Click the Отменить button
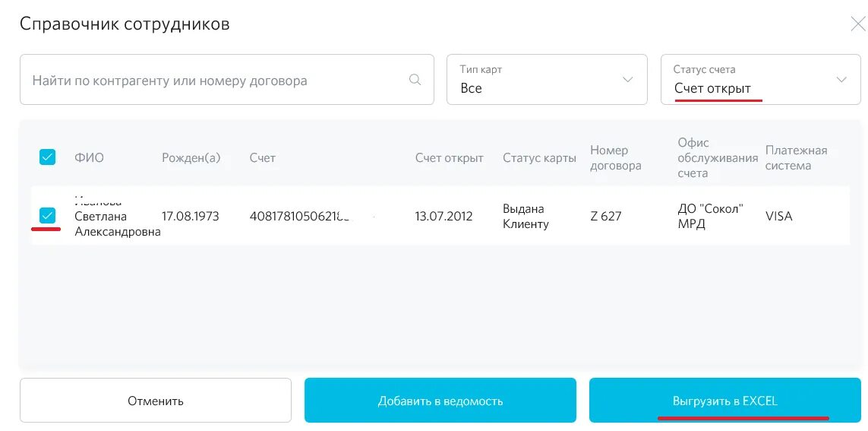The height and width of the screenshot is (431, 868). [x=156, y=401]
